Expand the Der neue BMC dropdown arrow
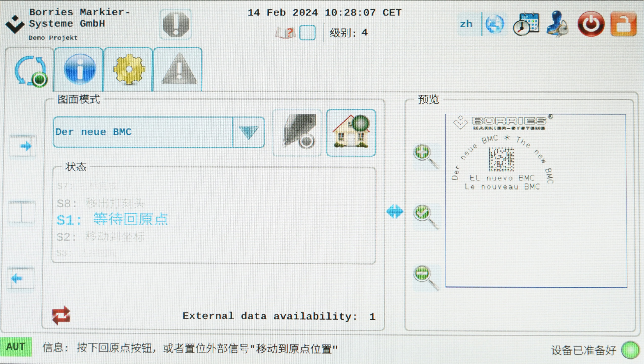The width and height of the screenshot is (644, 364). click(x=249, y=132)
